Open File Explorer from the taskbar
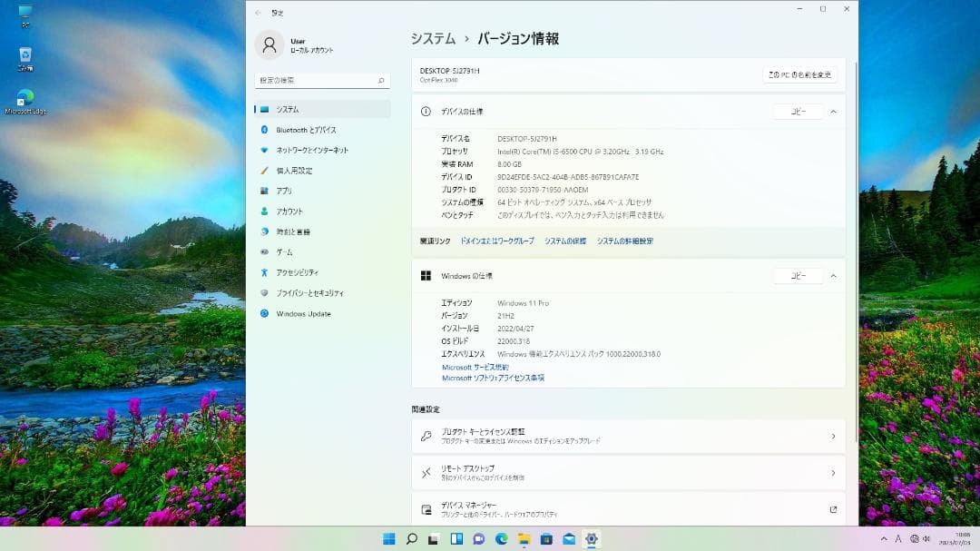This screenshot has width=980, height=551. pyautogui.click(x=523, y=539)
